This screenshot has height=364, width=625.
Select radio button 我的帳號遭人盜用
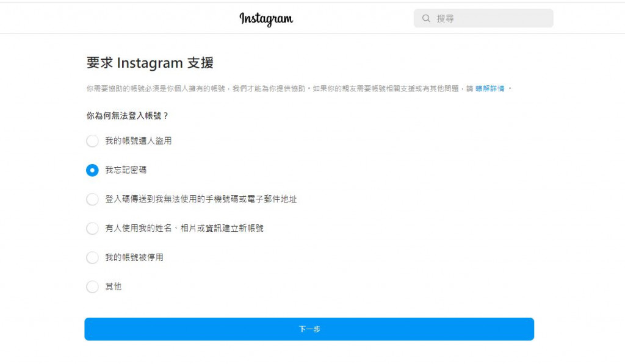(x=93, y=141)
